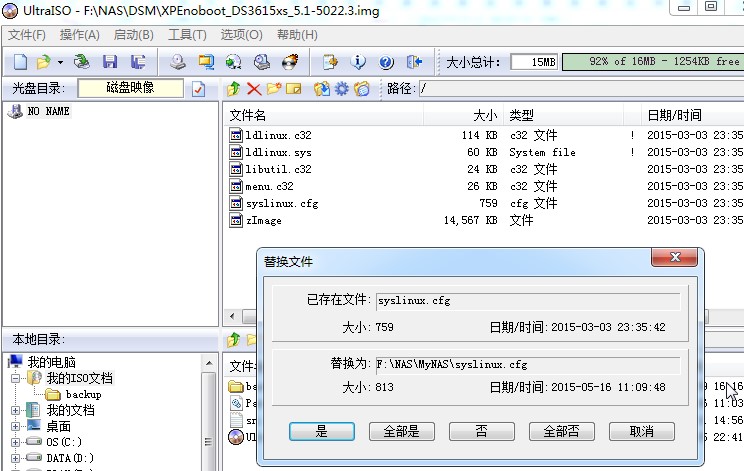Screen dimensions: 744x471
Task: Click the blue gear icon
Action: pyautogui.click(x=342, y=89)
